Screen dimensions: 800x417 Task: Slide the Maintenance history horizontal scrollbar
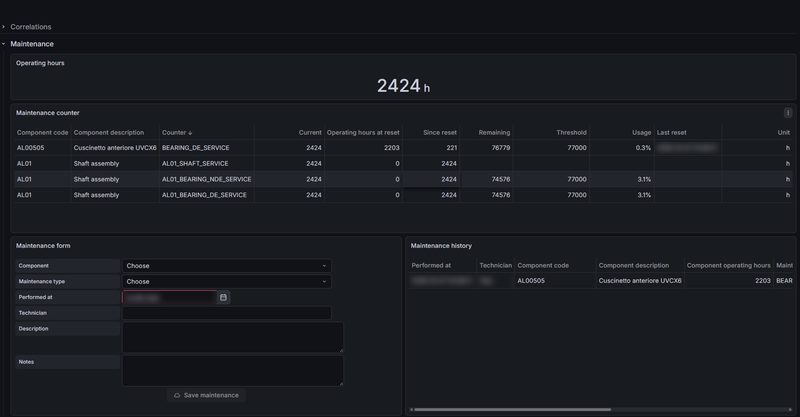512,409
